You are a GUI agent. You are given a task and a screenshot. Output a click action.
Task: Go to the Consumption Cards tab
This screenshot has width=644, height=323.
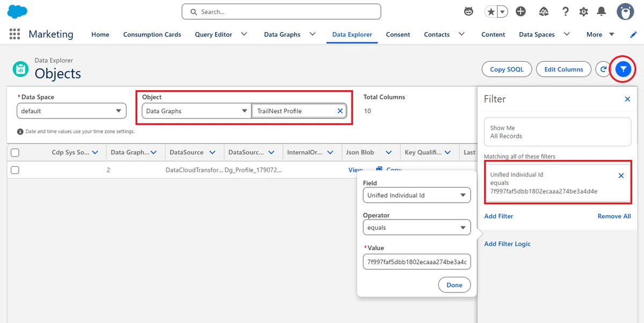pyautogui.click(x=152, y=34)
